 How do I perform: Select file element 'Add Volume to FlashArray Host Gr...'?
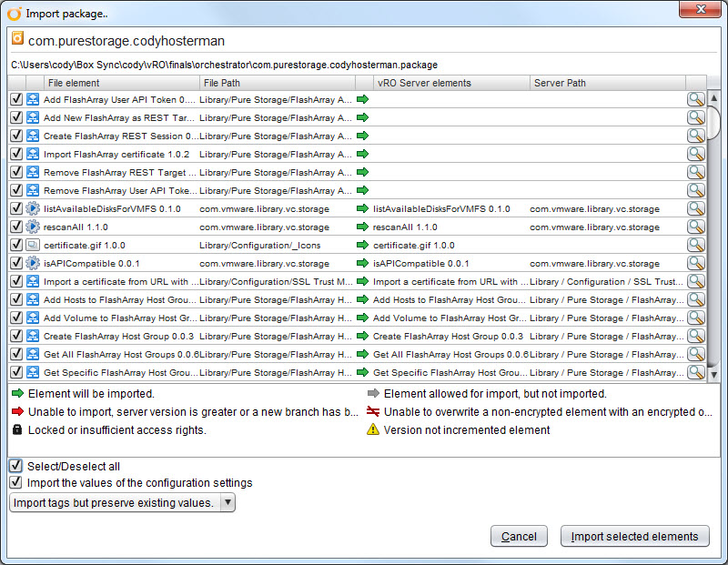120,318
